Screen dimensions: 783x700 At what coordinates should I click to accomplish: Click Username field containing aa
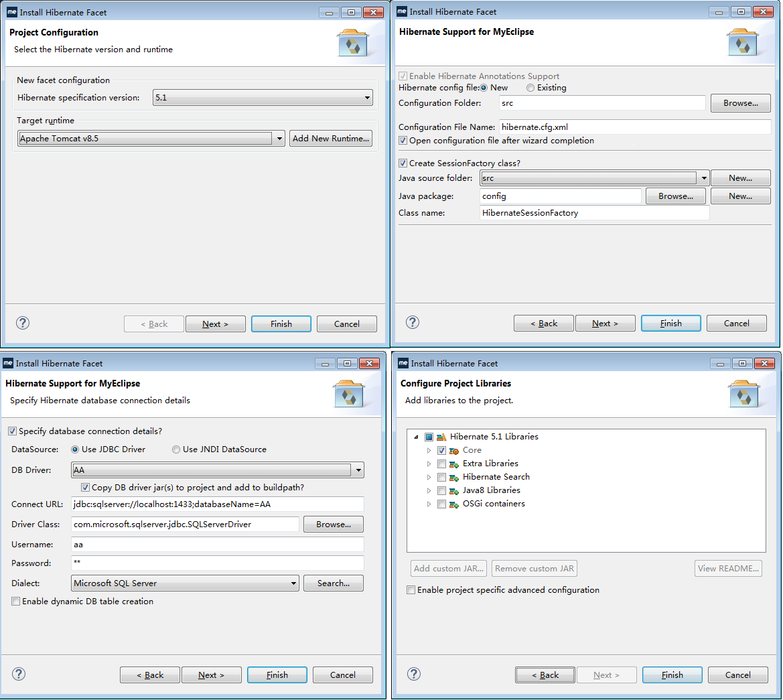[x=217, y=545]
